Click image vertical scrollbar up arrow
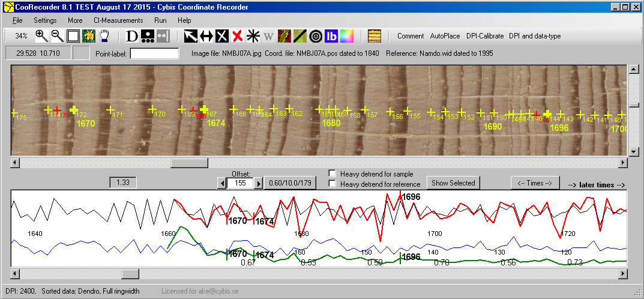Screen dimensions: 644x299 (633, 69)
